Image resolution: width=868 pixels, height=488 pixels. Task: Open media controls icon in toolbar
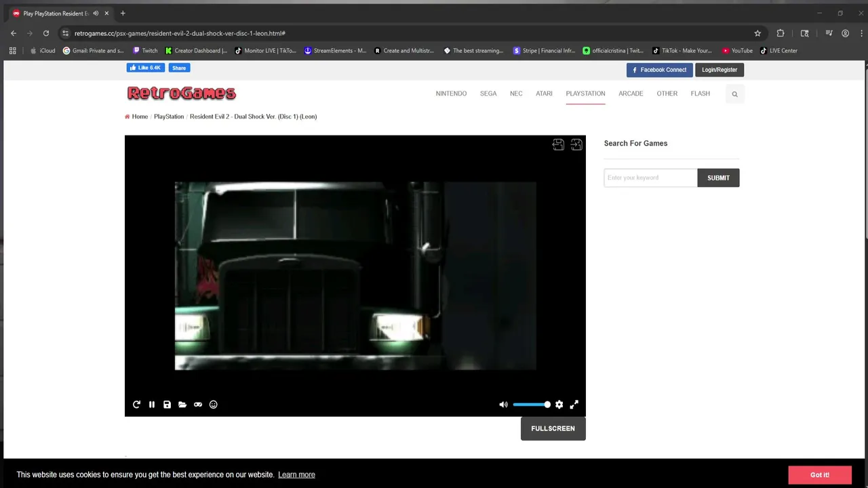point(829,33)
